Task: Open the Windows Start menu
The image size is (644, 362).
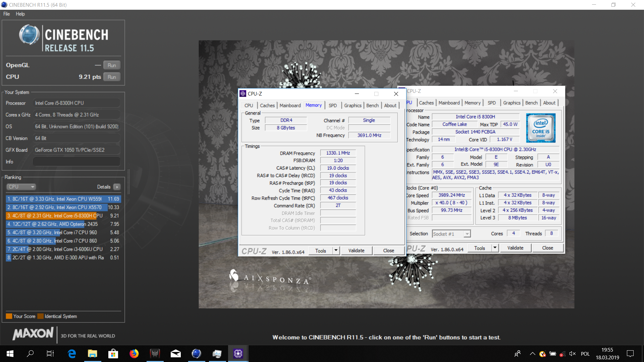Action: click(10, 353)
